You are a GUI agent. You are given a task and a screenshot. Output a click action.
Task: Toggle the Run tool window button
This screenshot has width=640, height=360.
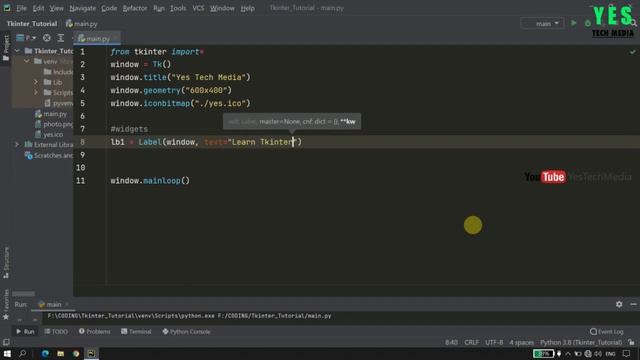click(25, 331)
